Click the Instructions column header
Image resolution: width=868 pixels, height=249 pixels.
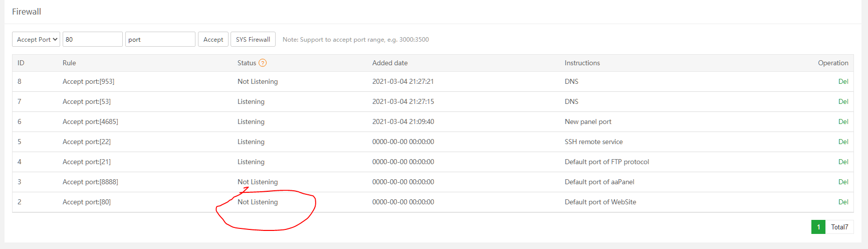coord(582,63)
